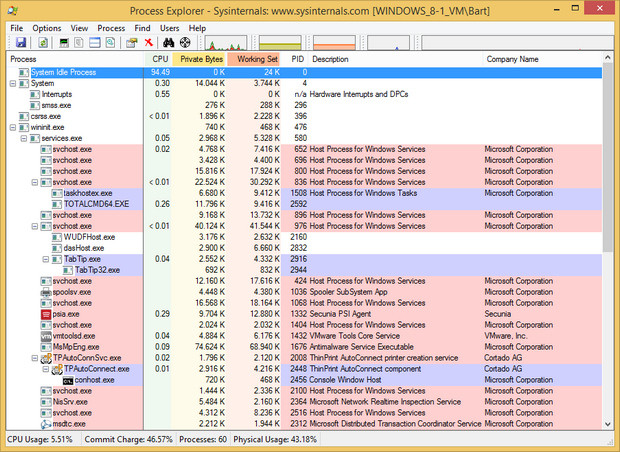This screenshot has height=452, width=620.
Task: Click the psia.exe red Secunia icon
Action: 46,314
